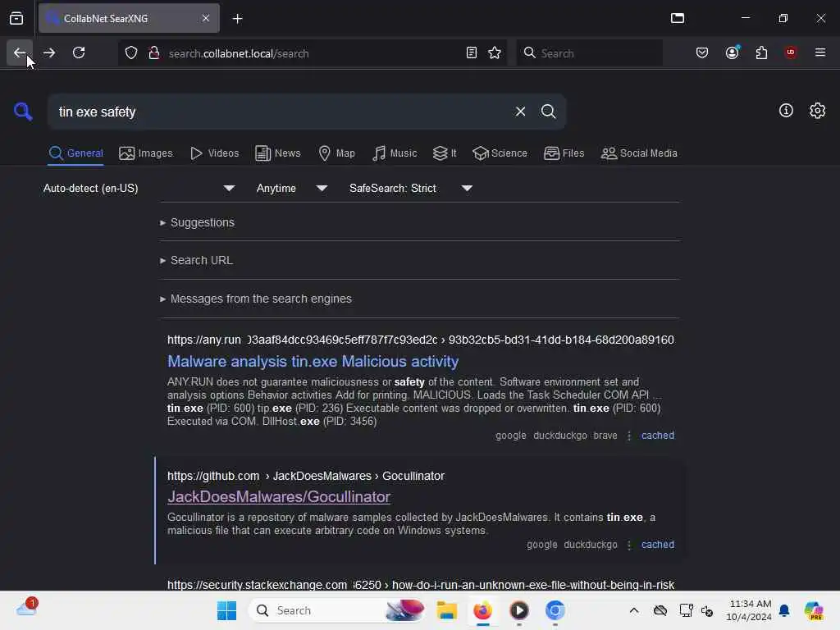Select the General category tab

tap(75, 153)
